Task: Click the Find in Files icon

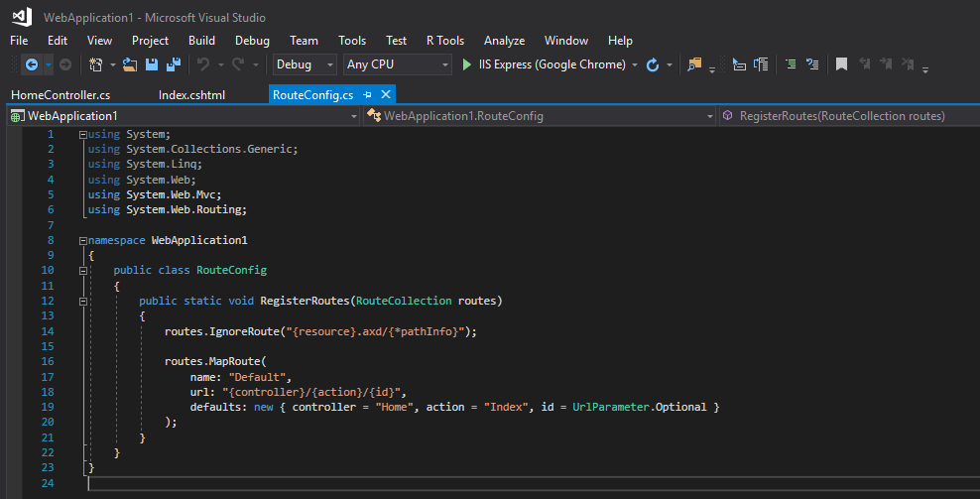Action: [694, 64]
